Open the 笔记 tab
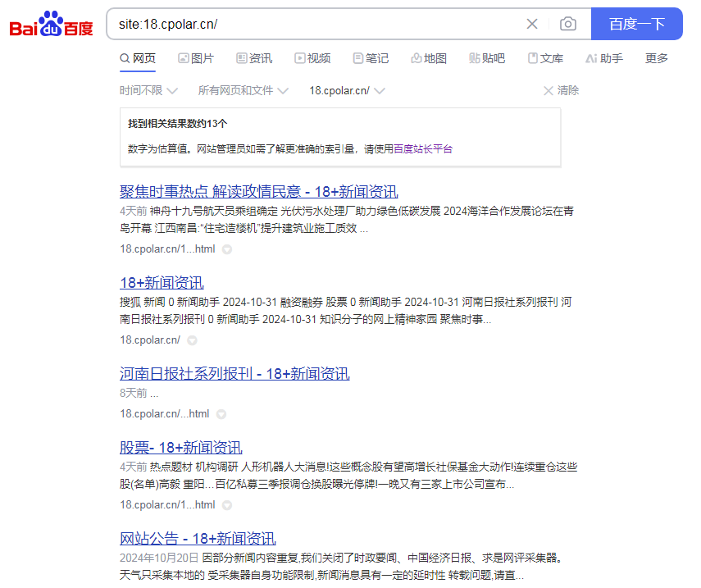 coord(371,58)
